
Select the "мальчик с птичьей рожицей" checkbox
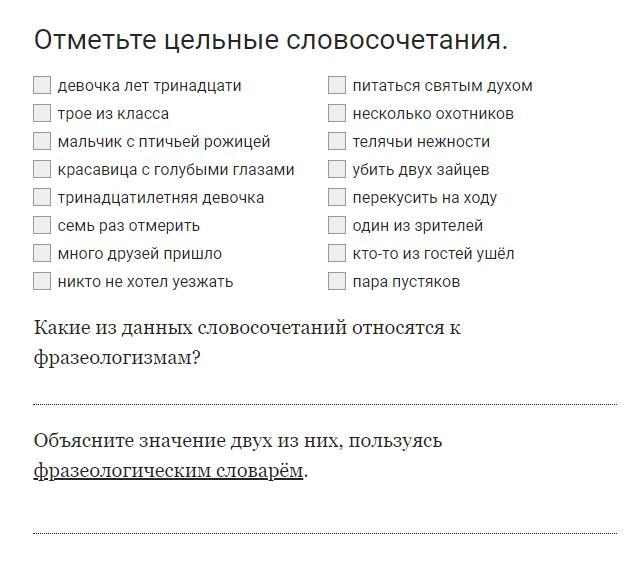click(42, 141)
